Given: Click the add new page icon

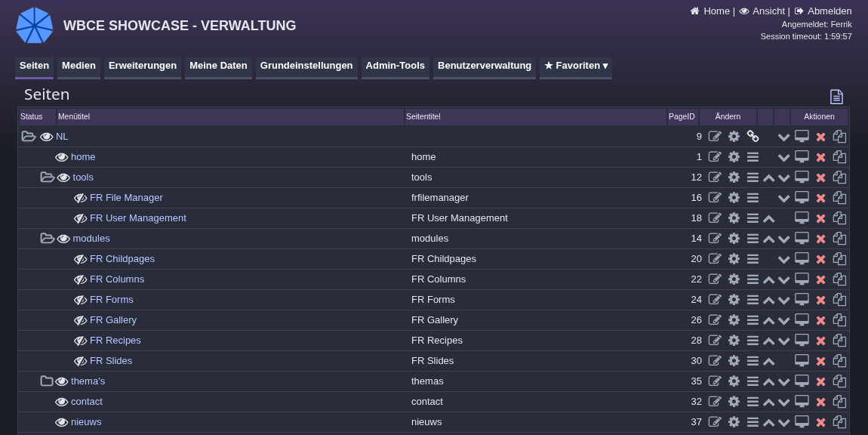Looking at the screenshot, I should [x=836, y=97].
